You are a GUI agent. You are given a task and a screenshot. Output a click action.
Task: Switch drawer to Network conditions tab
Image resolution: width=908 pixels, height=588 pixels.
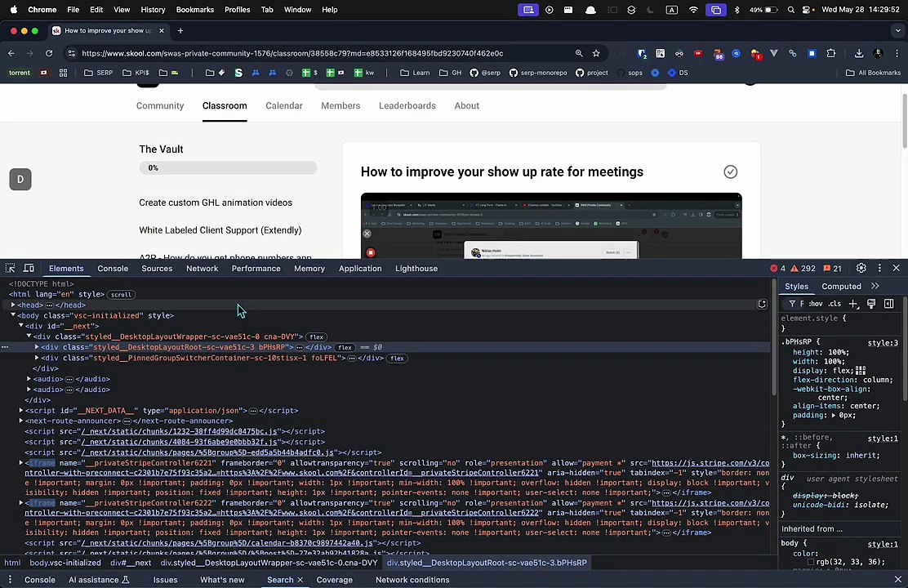pyautogui.click(x=412, y=579)
